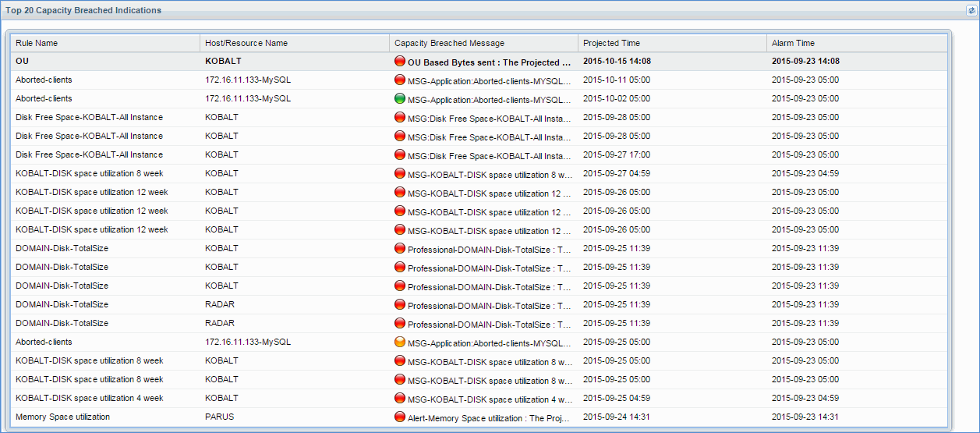The width and height of the screenshot is (980, 433).
Task: Select the KOBALT-DISK space utilization 4 week rule
Action: pos(89,398)
